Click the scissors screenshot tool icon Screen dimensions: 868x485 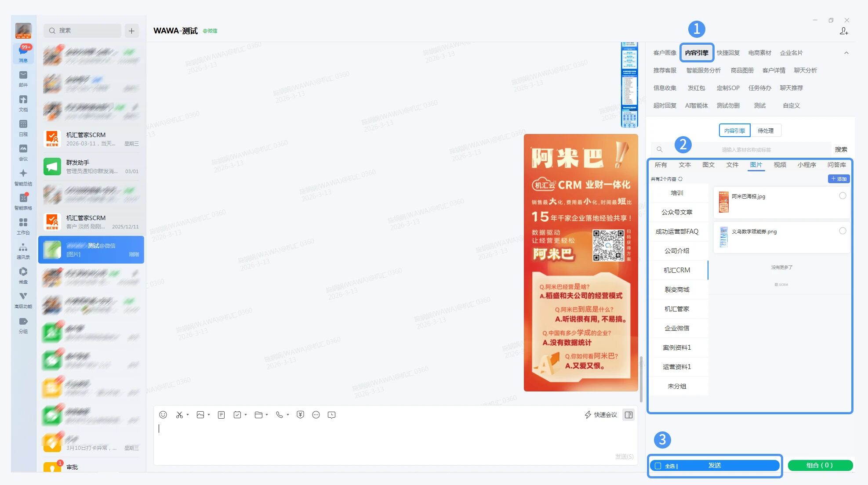pyautogui.click(x=179, y=415)
